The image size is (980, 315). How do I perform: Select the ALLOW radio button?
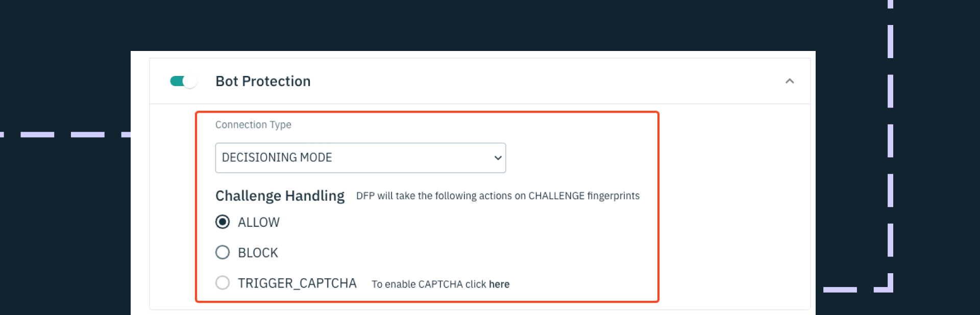[x=223, y=222]
